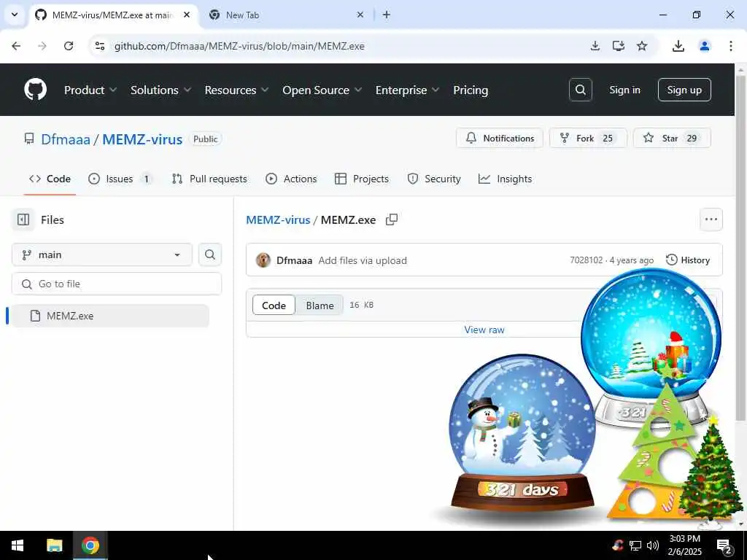Select the Code view toggle
This screenshot has width=747, height=560.
pyautogui.click(x=274, y=306)
